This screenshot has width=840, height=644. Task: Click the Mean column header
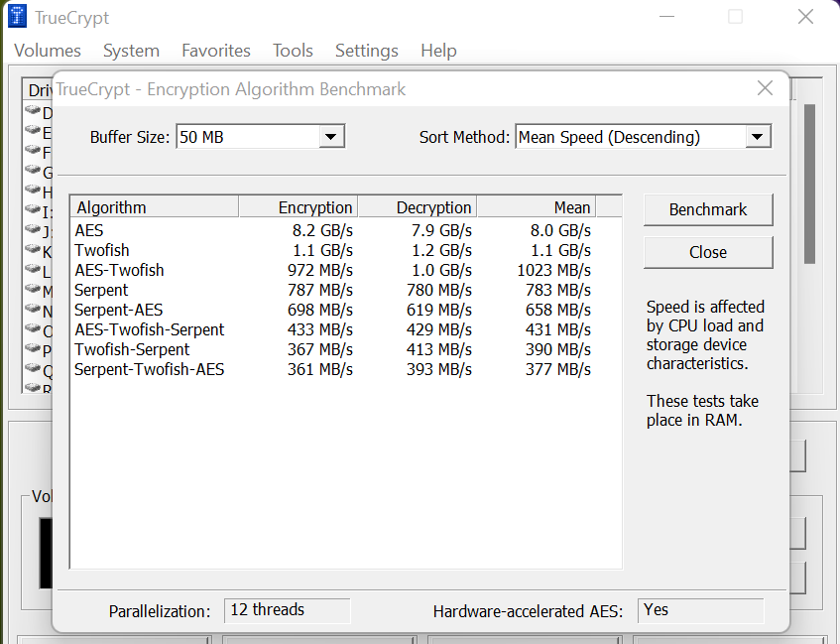coord(537,207)
